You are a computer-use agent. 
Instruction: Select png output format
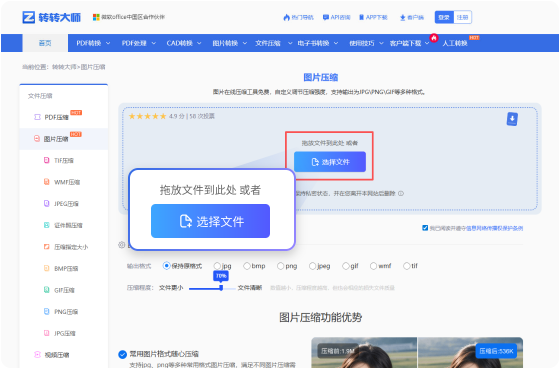click(281, 266)
